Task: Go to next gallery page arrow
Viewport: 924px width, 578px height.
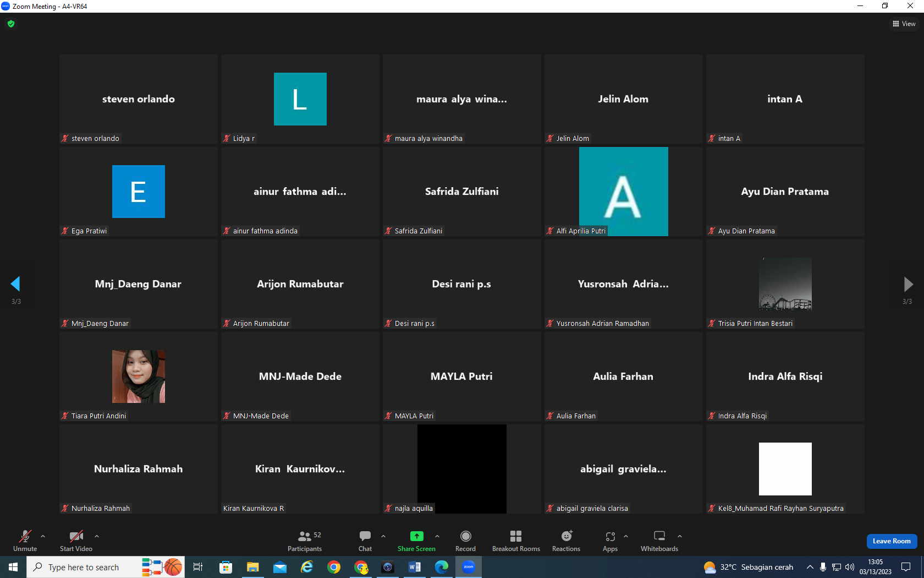Action: tap(908, 284)
